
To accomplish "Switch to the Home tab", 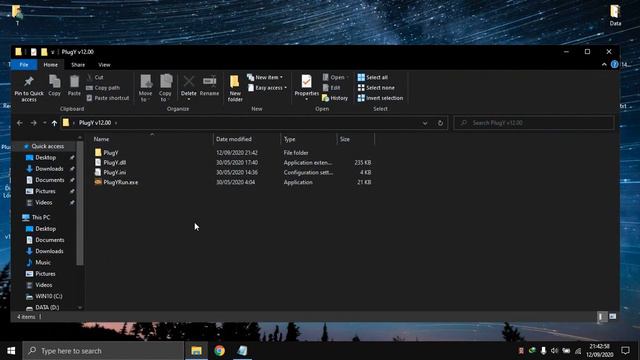I will click(51, 64).
